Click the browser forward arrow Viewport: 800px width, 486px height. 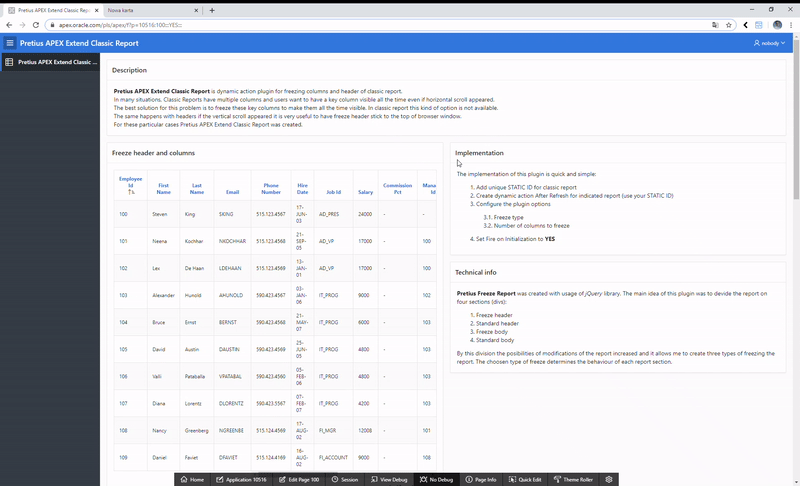point(22,24)
